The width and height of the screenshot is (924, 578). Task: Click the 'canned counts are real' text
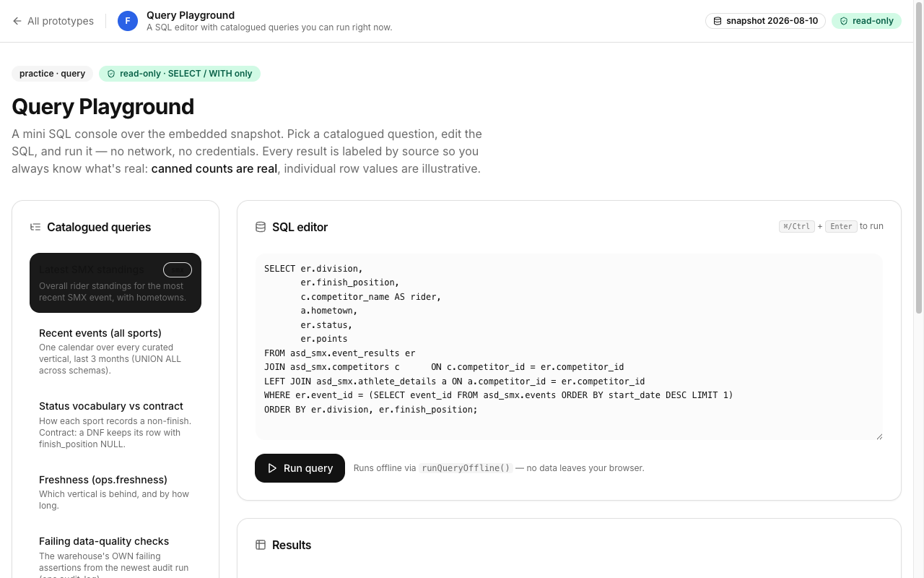pyautogui.click(x=214, y=168)
